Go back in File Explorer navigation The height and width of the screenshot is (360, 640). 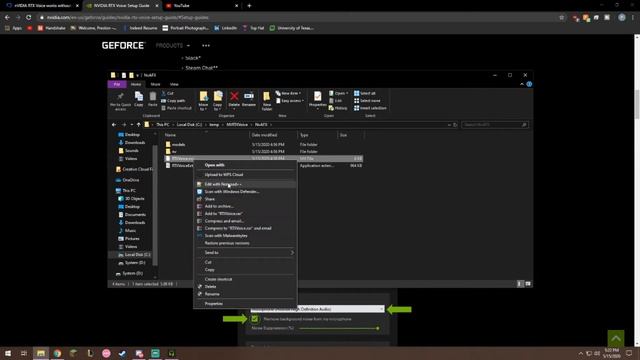point(114,124)
